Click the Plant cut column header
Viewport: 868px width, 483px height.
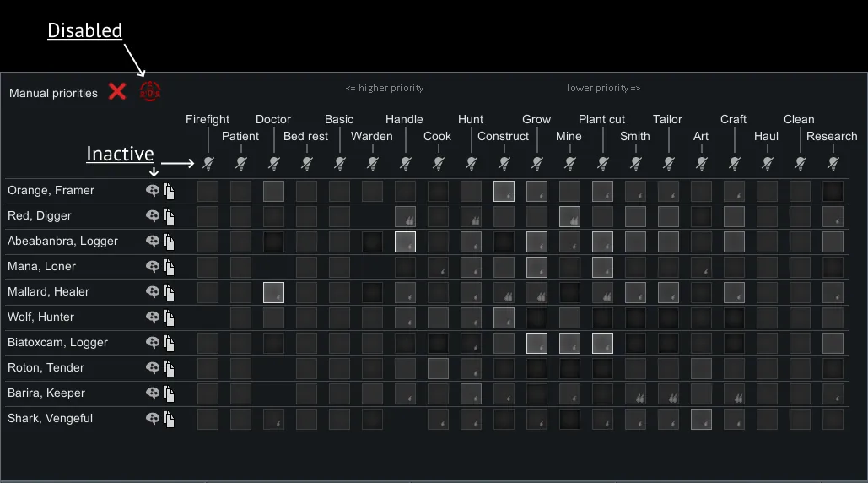point(601,119)
